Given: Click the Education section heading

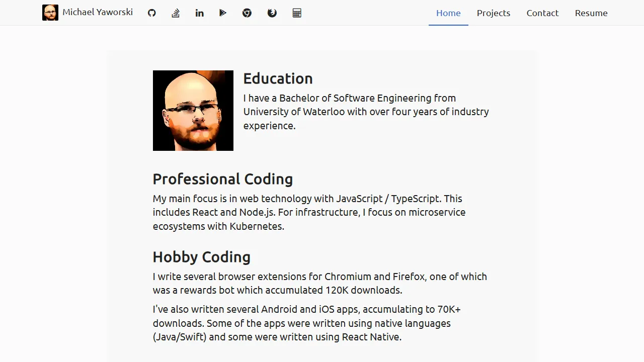Looking at the screenshot, I should click(x=278, y=78).
